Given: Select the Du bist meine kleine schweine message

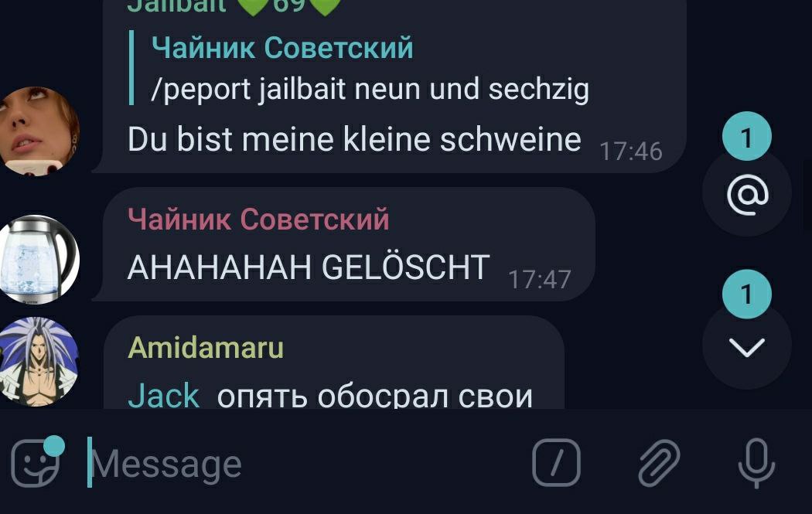Looking at the screenshot, I should coord(354,140).
